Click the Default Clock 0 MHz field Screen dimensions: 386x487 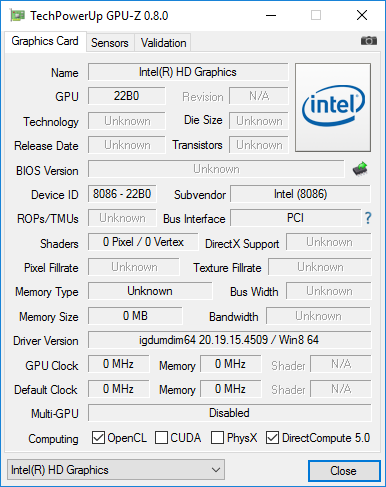tap(118, 389)
